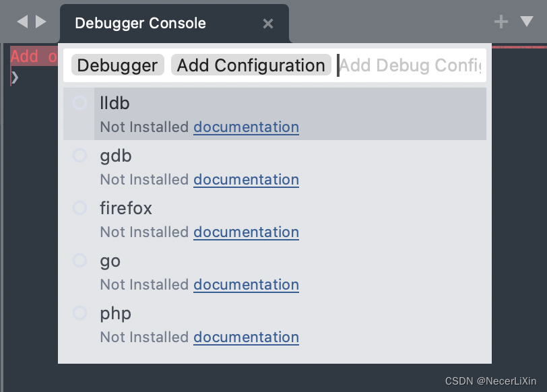The height and width of the screenshot is (392, 547).
Task: Open documentation link for gdb
Action: (x=246, y=180)
